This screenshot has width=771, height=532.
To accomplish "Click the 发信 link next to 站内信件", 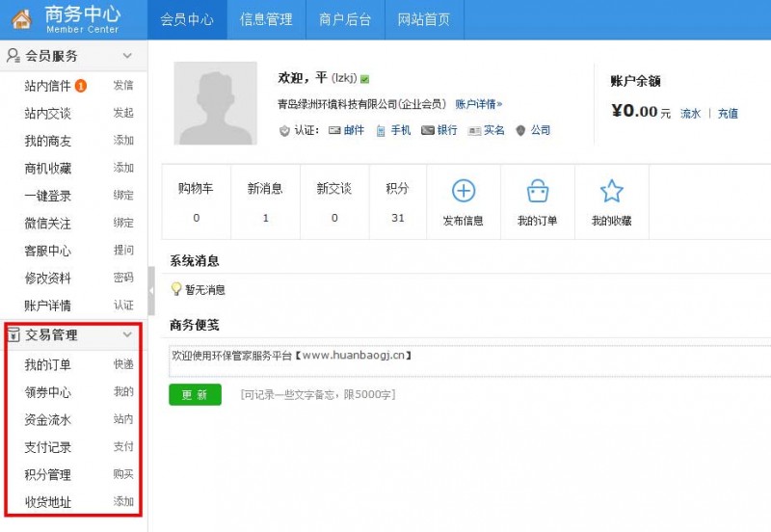I will [x=123, y=86].
